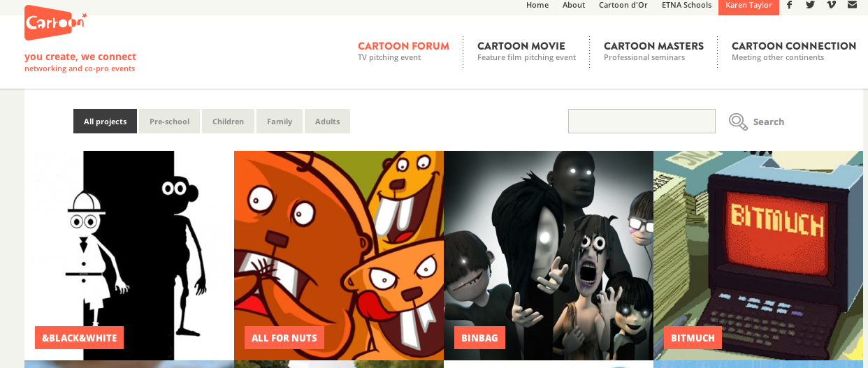Click the Search button label
The height and width of the screenshot is (368, 868).
pyautogui.click(x=769, y=122)
